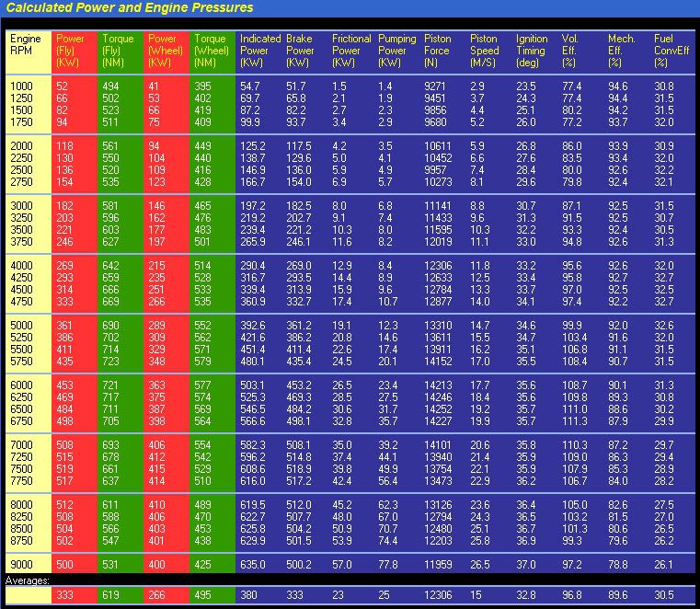
Task: Select the Vol. Eff. column header
Action: click(x=571, y=51)
